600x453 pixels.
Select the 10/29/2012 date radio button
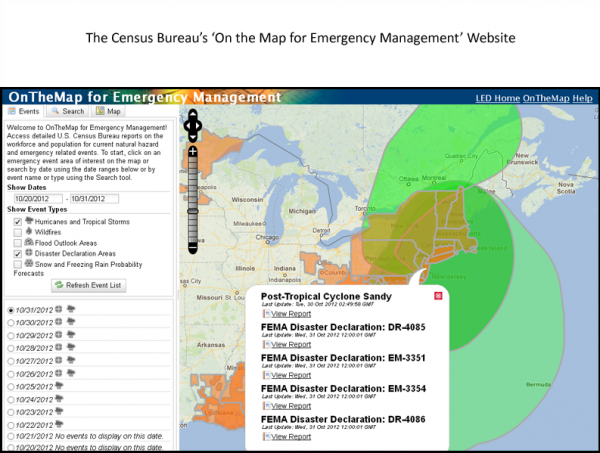pyautogui.click(x=11, y=336)
